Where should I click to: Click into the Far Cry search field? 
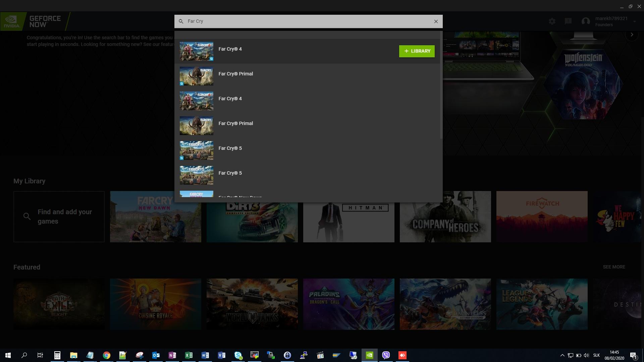[308, 21]
